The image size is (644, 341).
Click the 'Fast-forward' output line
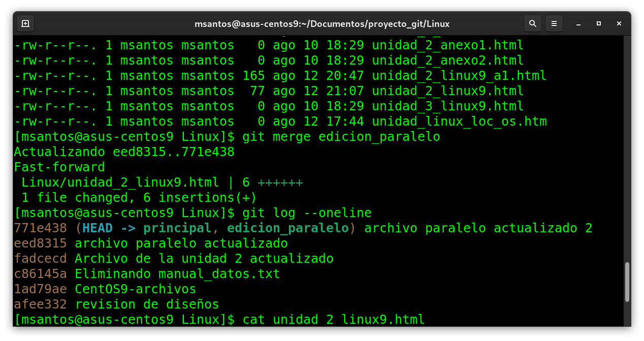coord(59,167)
